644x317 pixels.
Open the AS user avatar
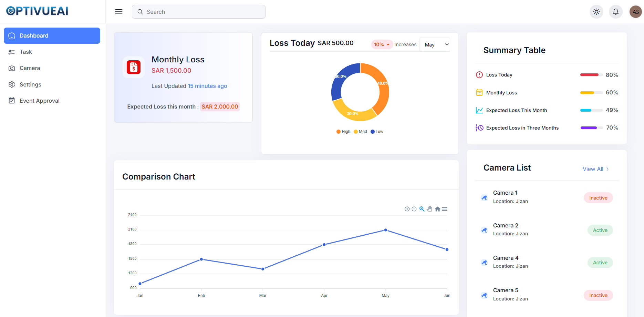point(635,12)
